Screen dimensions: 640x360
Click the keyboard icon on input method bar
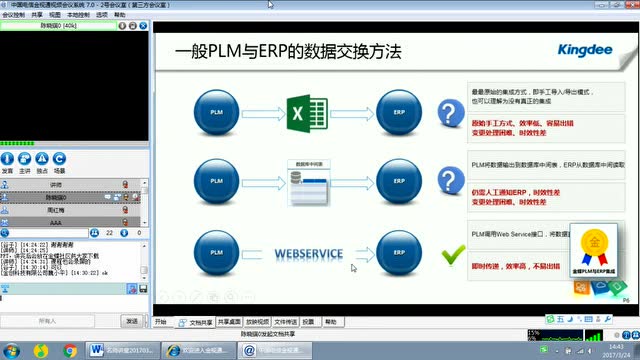click(x=588, y=319)
